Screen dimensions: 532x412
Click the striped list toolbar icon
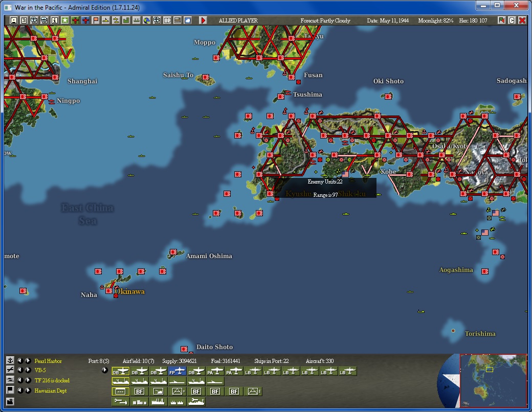click(x=177, y=20)
